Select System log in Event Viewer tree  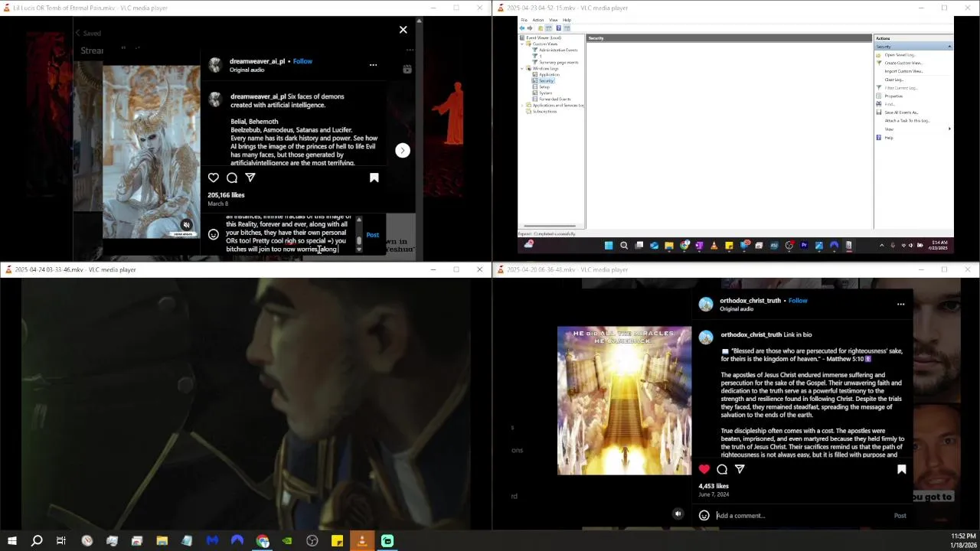click(x=546, y=93)
